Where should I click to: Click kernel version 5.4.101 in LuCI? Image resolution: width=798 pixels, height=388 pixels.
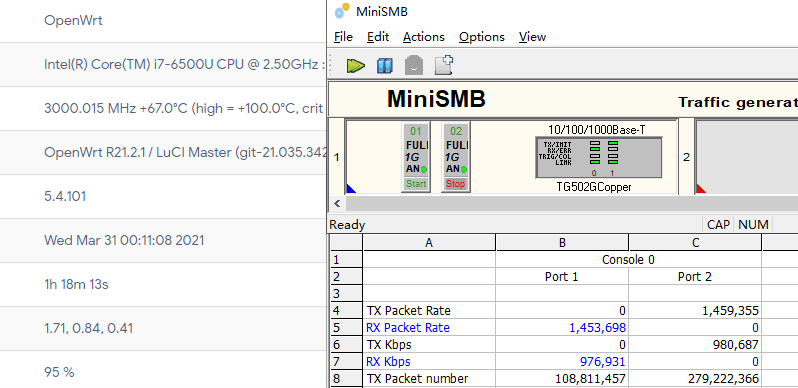65,196
